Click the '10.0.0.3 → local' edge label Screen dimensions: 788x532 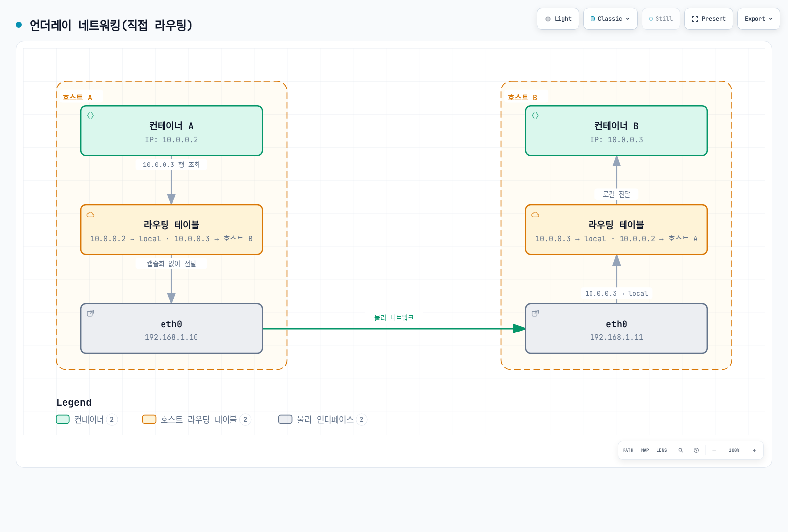[617, 293]
